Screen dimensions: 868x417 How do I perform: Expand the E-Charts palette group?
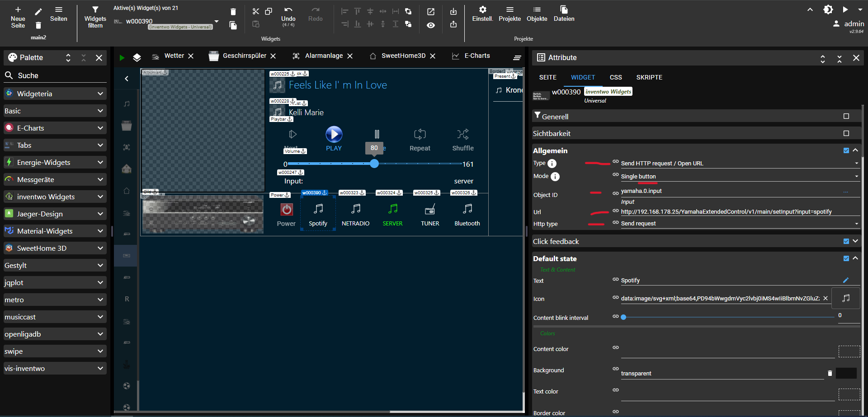click(55, 128)
